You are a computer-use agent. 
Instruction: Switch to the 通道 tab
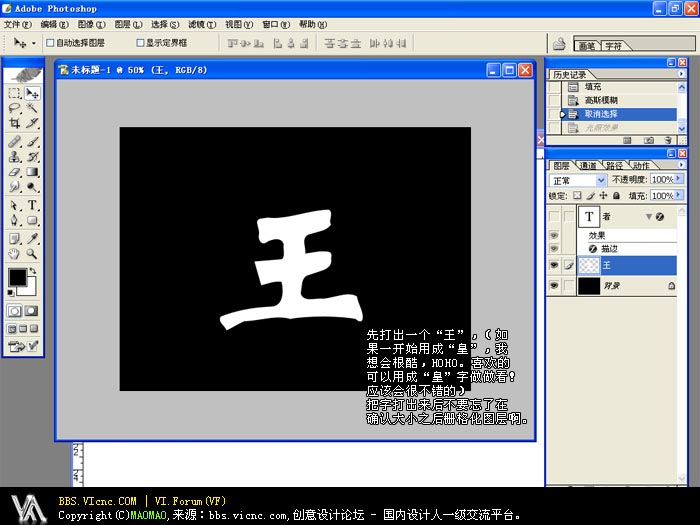click(x=587, y=165)
